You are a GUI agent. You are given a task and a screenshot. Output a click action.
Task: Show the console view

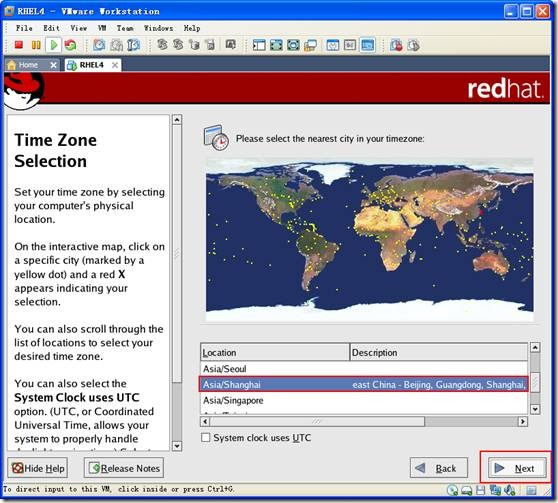[x=367, y=45]
